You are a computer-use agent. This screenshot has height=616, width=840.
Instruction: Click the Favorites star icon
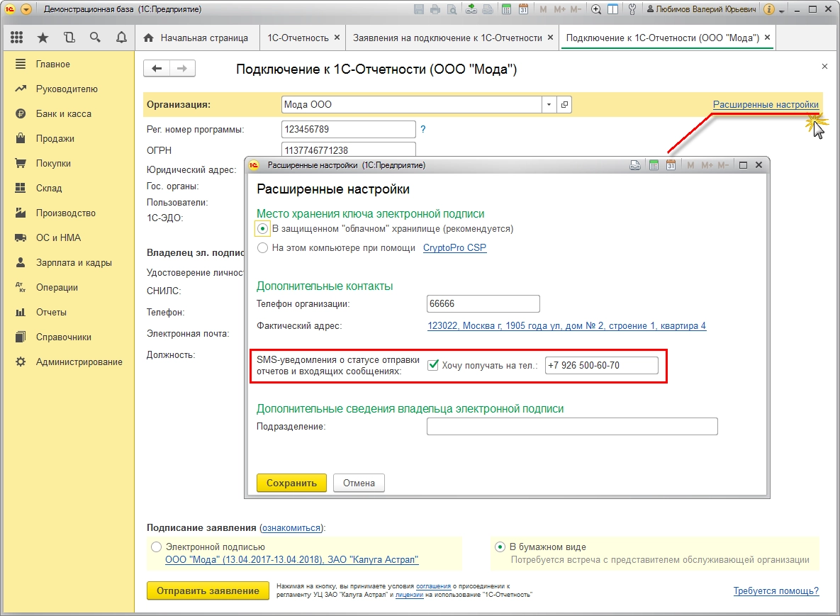[x=43, y=38]
